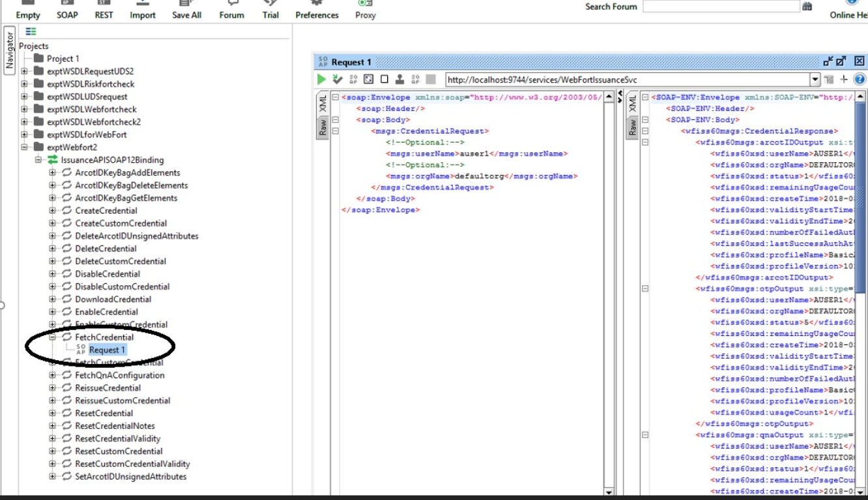Switch to the Raw tab of the request
Screen dimensions: 868x500
pyautogui.click(x=321, y=128)
